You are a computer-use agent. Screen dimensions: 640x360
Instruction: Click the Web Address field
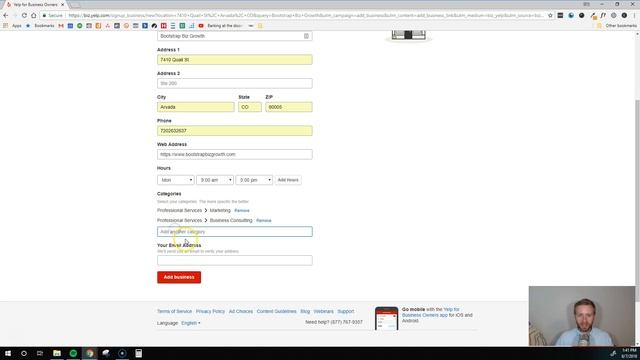[x=235, y=154]
